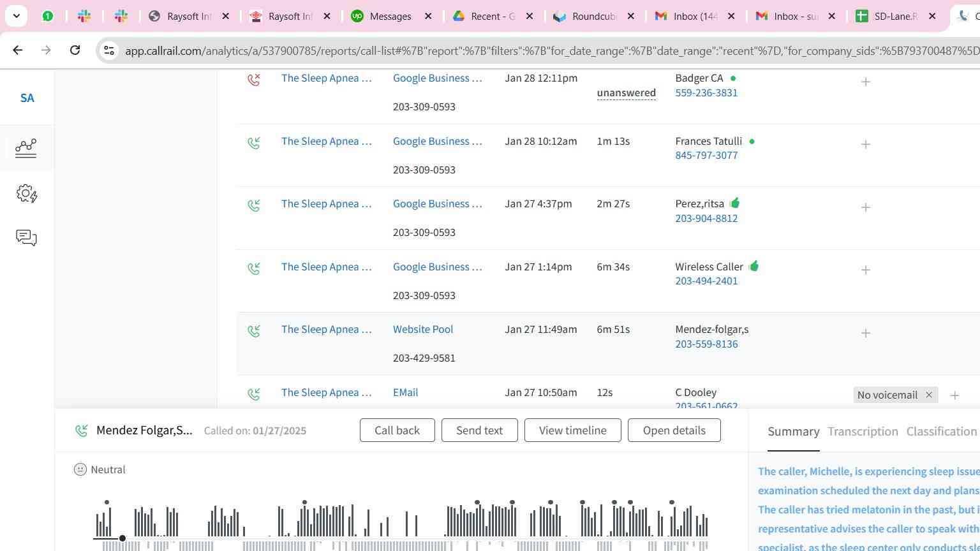980x551 pixels.
Task: Click the caller name Frances Tatulli
Action: (x=708, y=142)
